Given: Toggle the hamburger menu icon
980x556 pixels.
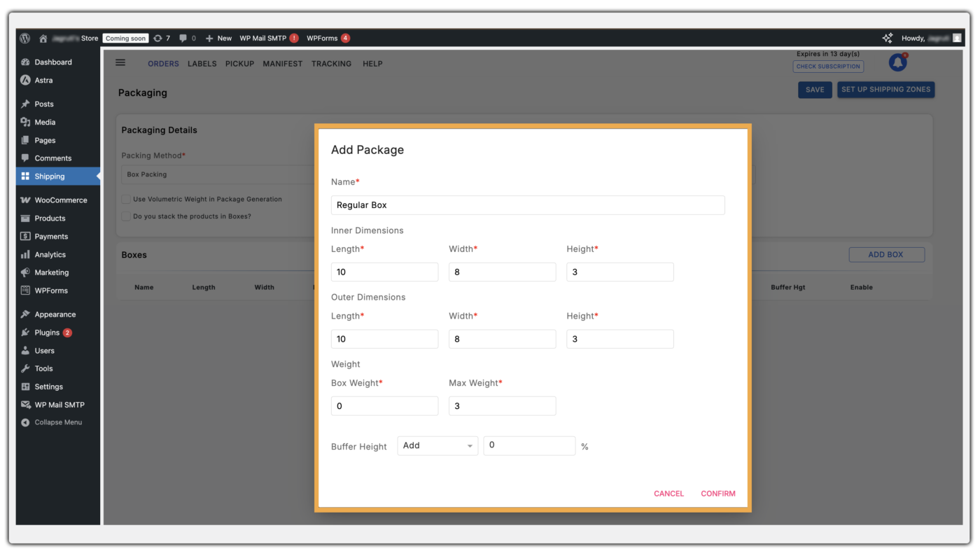Looking at the screenshot, I should coord(120,62).
